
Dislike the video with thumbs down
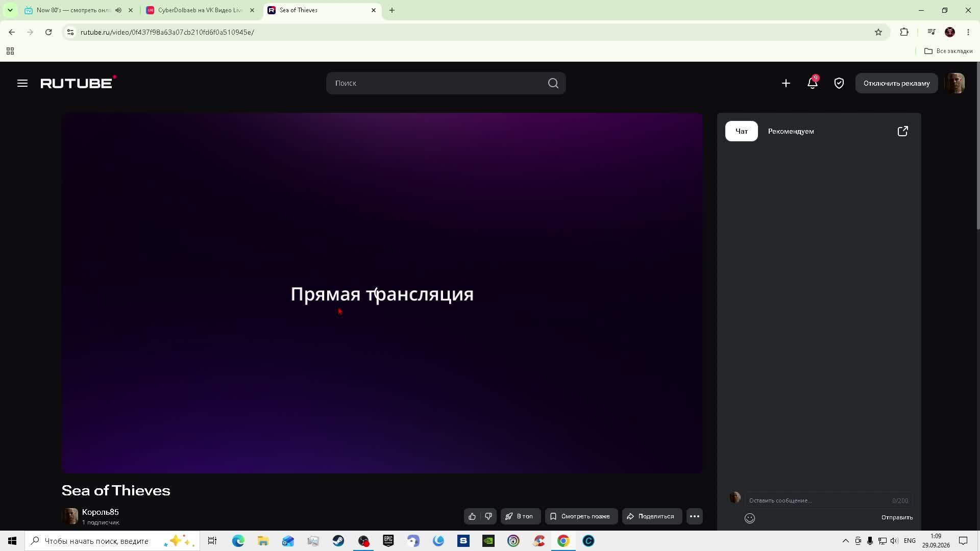pyautogui.click(x=488, y=516)
